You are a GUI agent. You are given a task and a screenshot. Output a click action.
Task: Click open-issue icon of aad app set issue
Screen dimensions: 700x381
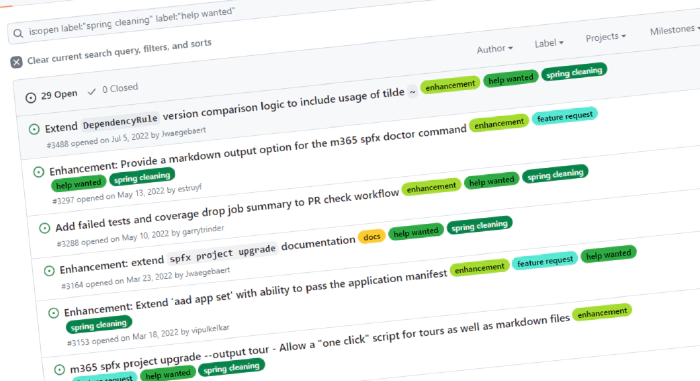(54, 313)
